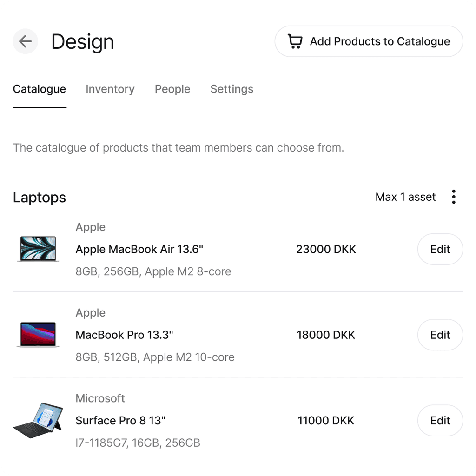Click the back arrow icon
The image size is (476, 476).
pos(25,41)
